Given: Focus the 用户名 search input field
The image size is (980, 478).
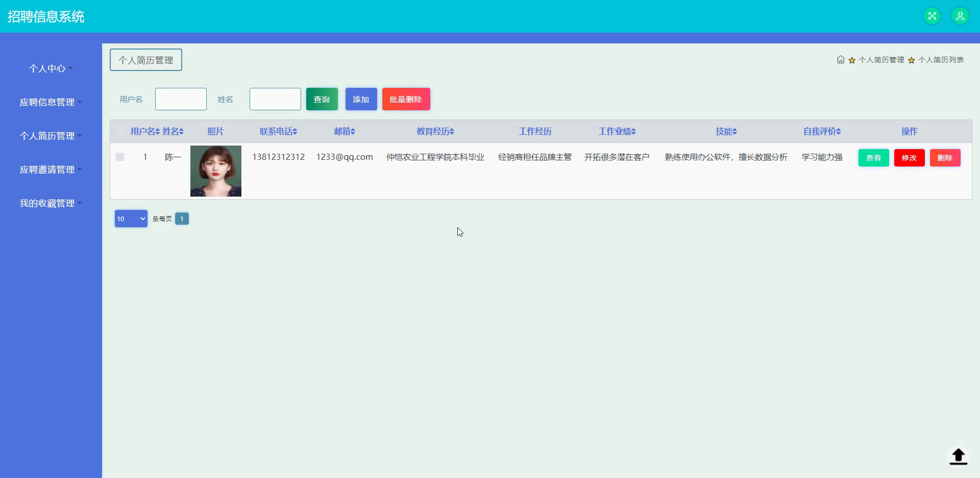Looking at the screenshot, I should [181, 99].
